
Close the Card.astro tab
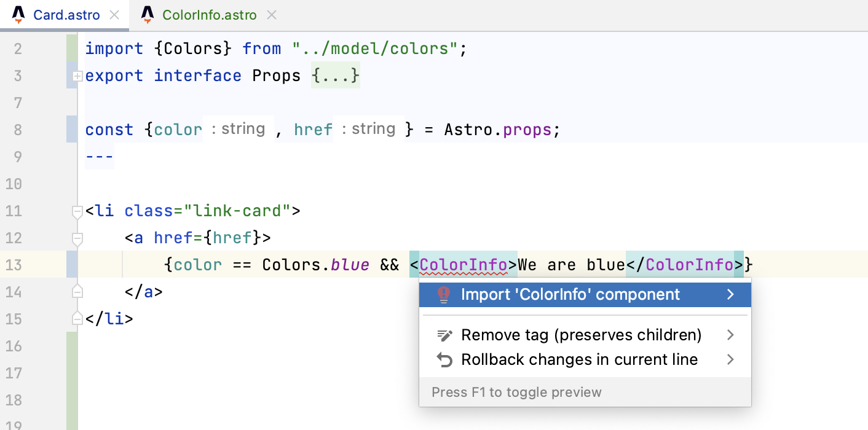coord(114,15)
